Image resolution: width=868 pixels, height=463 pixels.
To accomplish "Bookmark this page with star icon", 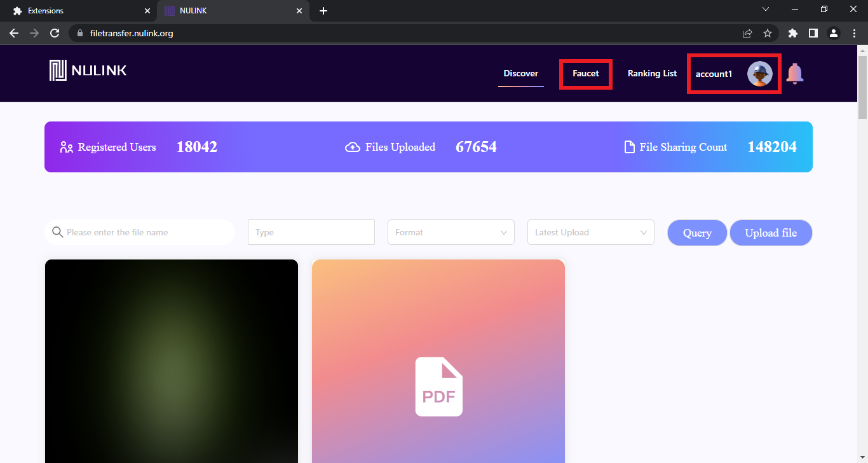I will pos(767,33).
